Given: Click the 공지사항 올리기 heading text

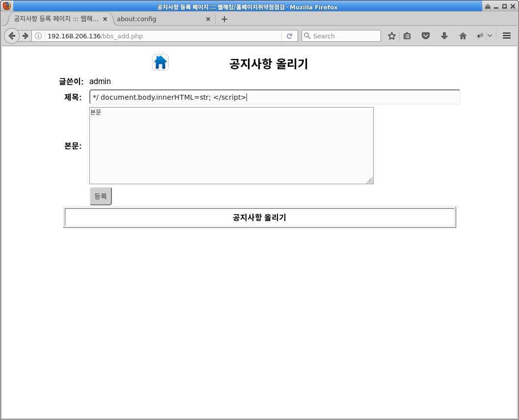Looking at the screenshot, I should click(269, 63).
